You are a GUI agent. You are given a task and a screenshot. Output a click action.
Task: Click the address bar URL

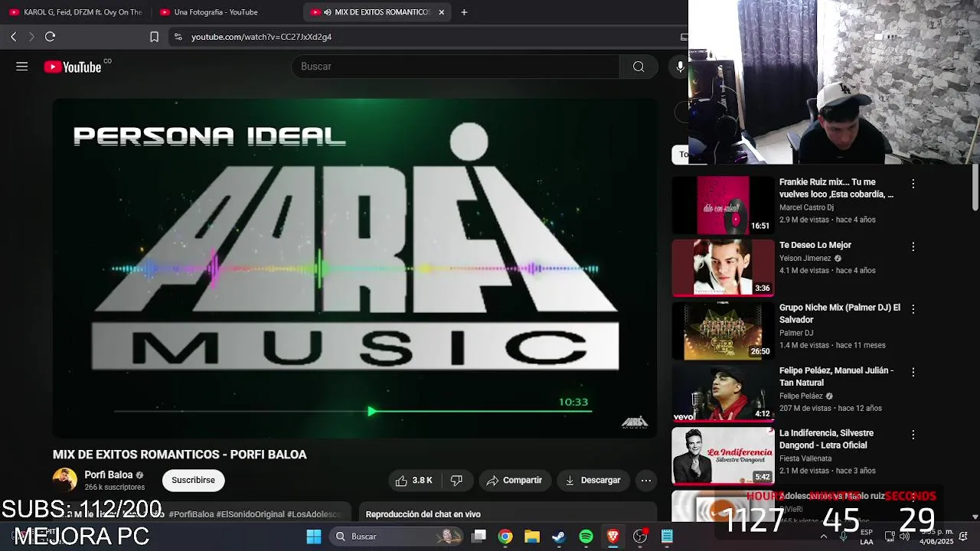(261, 37)
